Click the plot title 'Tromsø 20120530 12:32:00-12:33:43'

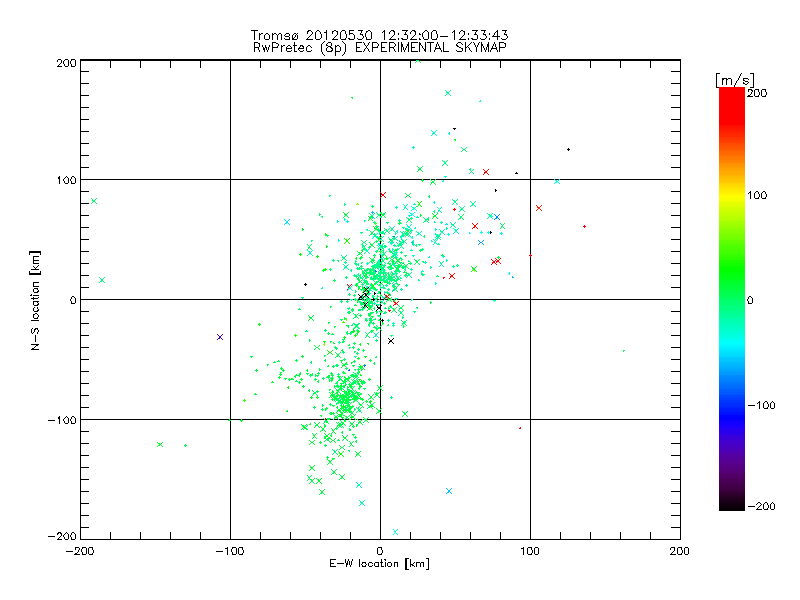click(x=380, y=35)
